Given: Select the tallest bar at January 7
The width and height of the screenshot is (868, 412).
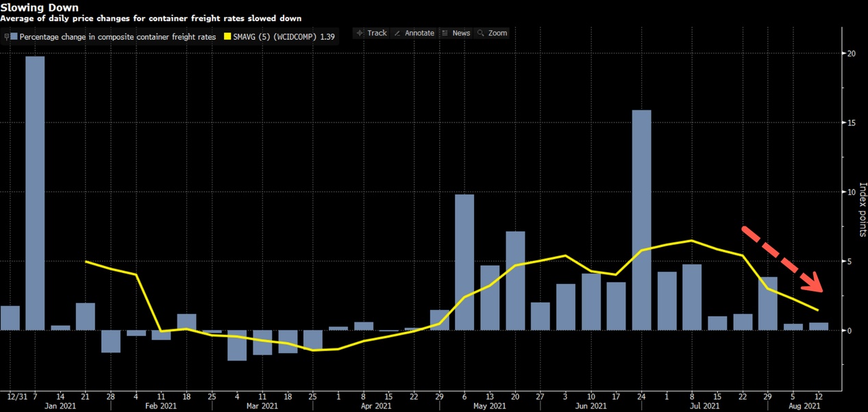Looking at the screenshot, I should tap(35, 192).
